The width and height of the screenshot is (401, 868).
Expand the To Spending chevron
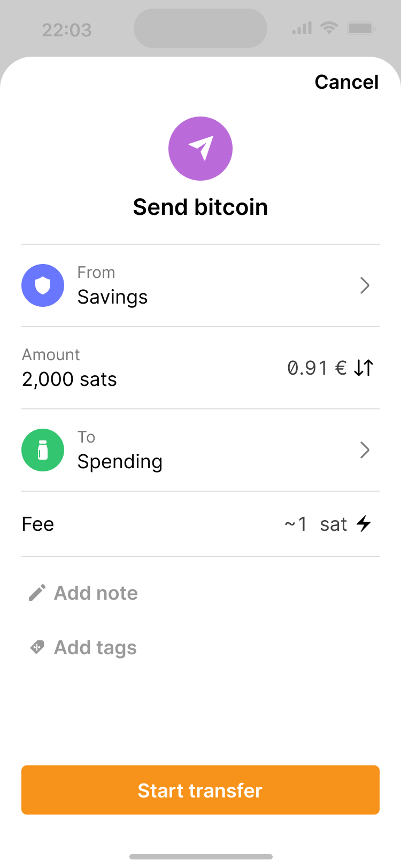365,450
